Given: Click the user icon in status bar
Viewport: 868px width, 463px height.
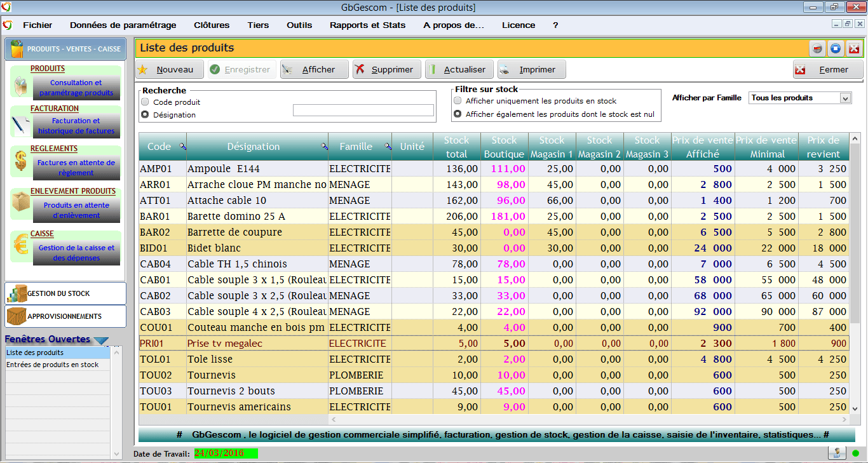Looking at the screenshot, I should click(x=837, y=453).
